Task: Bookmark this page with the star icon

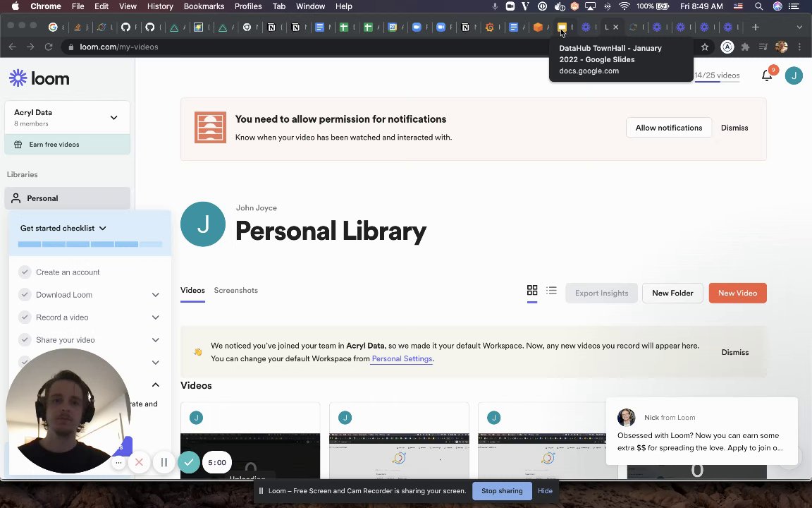Action: pos(705,47)
